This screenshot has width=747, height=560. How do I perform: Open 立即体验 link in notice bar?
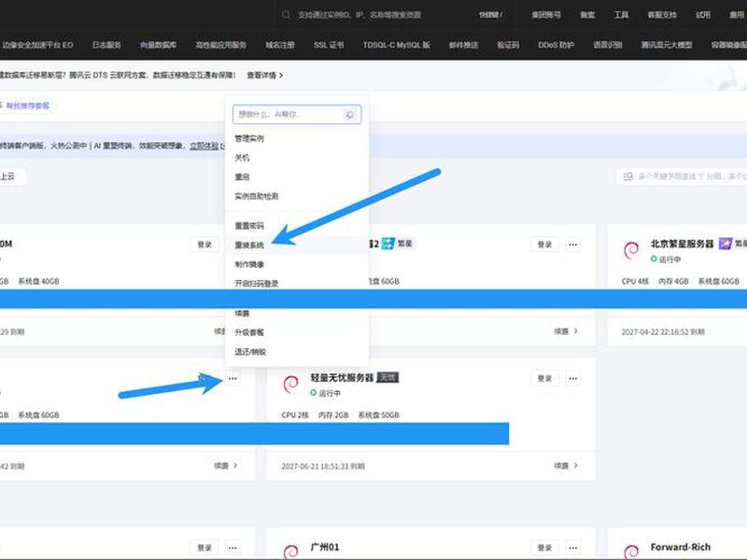[x=204, y=146]
